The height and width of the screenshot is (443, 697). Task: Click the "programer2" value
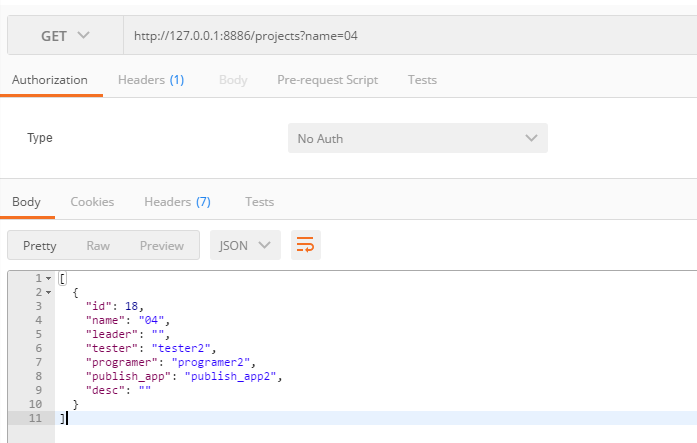coord(211,362)
